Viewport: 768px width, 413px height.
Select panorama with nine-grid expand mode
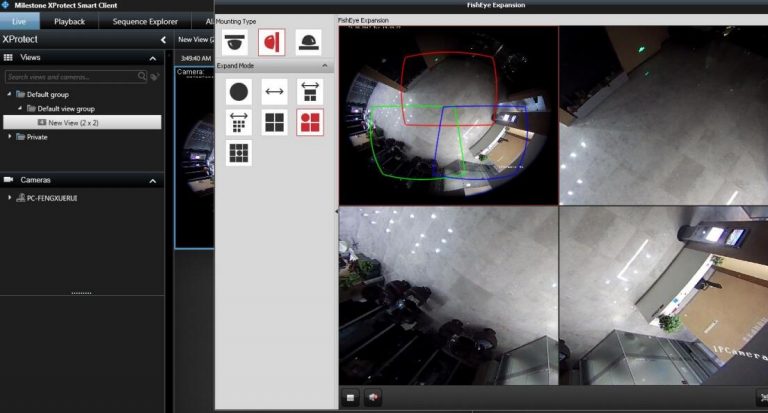(x=238, y=122)
